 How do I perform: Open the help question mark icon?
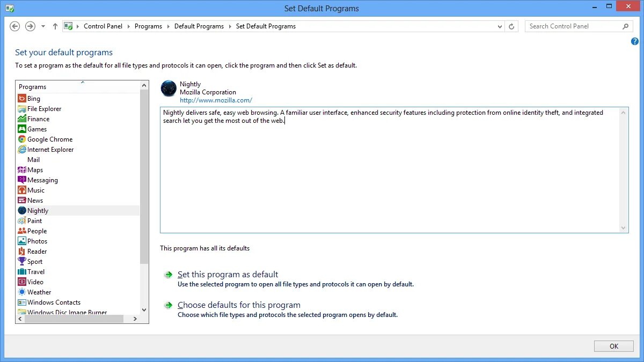coord(635,41)
